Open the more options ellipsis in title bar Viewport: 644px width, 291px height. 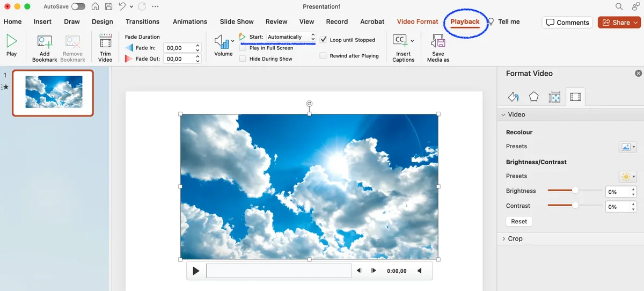[156, 7]
